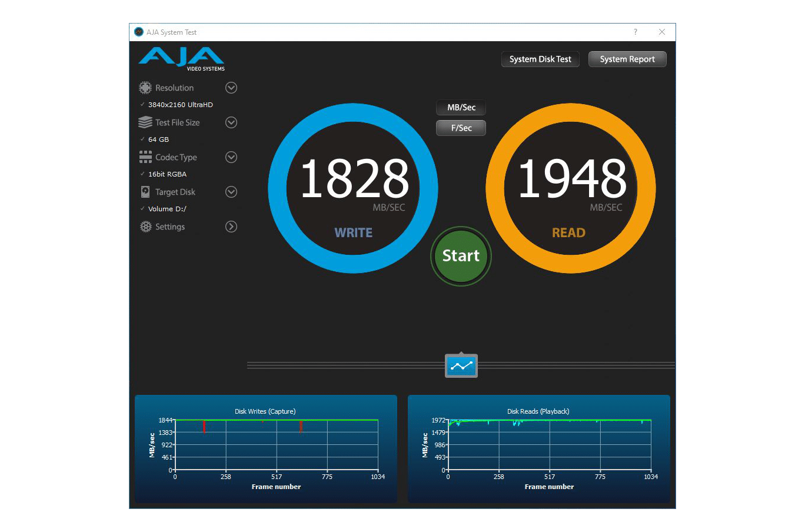Click the Codec Type film icon
The height and width of the screenshot is (532, 805).
pyautogui.click(x=145, y=157)
